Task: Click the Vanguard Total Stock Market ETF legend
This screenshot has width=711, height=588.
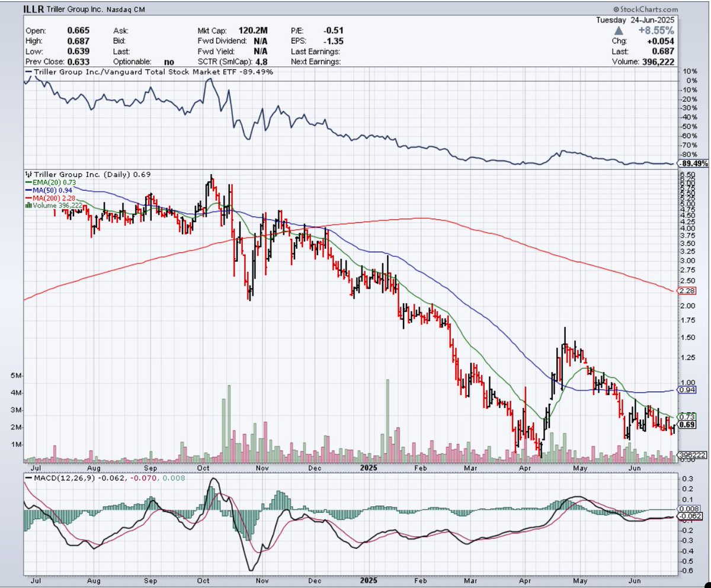Action: click(x=149, y=72)
